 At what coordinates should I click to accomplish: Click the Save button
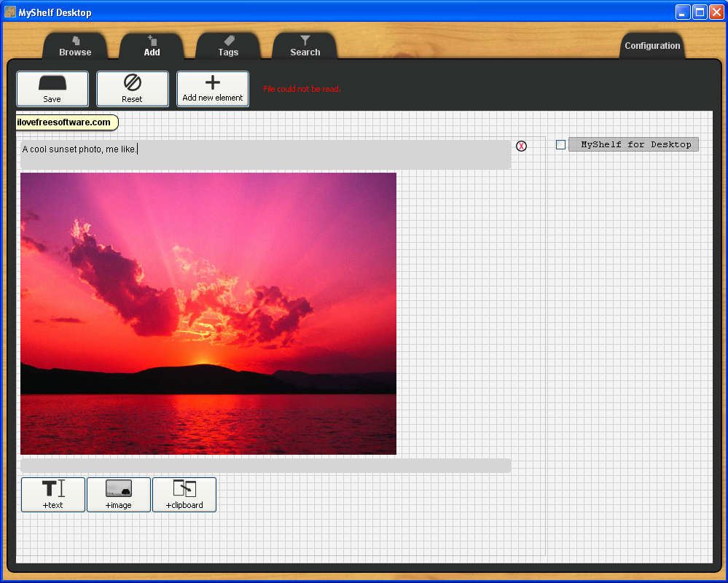(x=52, y=89)
